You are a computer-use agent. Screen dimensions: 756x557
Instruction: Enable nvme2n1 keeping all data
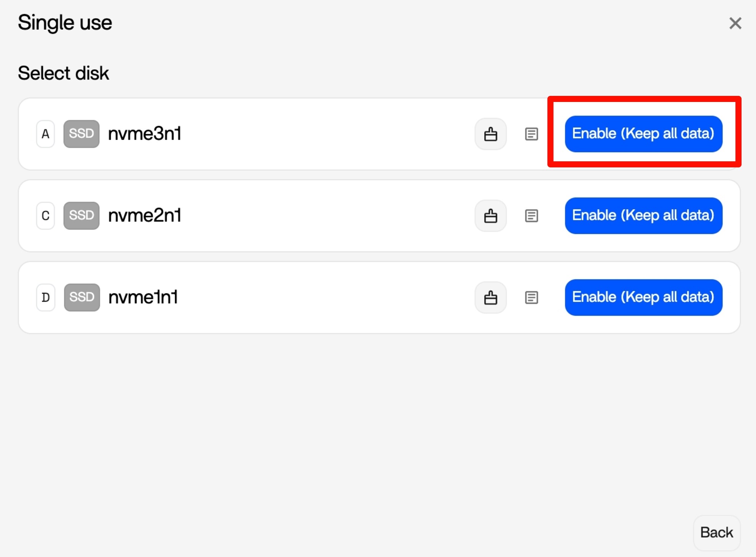tap(643, 216)
